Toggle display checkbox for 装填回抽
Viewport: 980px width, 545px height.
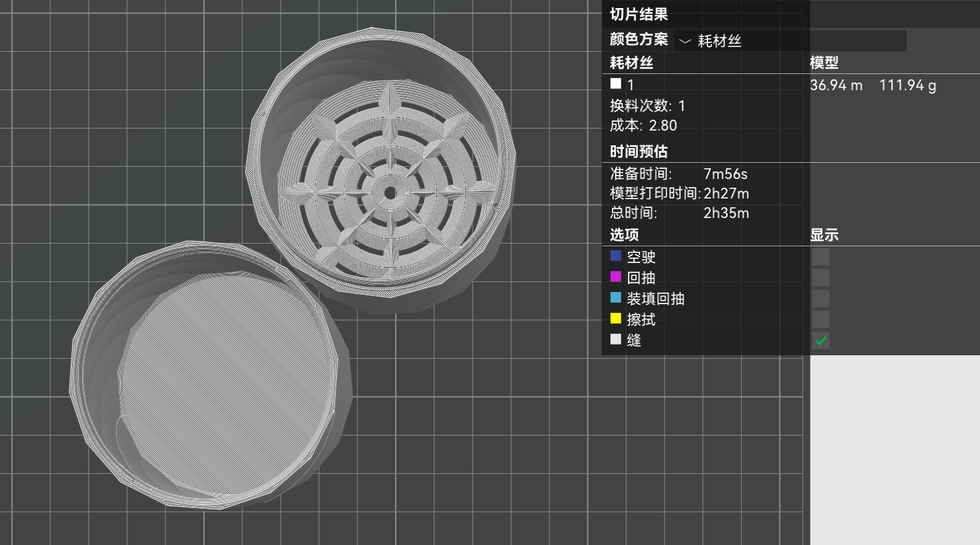[x=820, y=299]
